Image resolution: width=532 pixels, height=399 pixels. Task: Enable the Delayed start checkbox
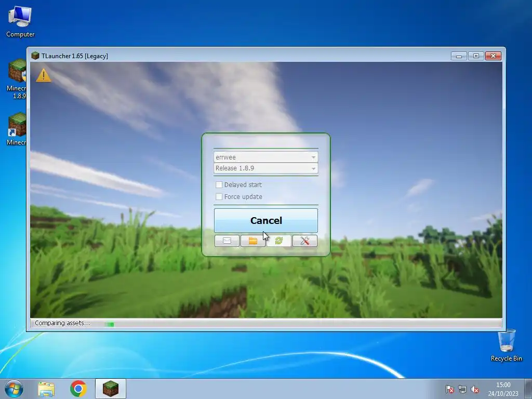(x=219, y=184)
